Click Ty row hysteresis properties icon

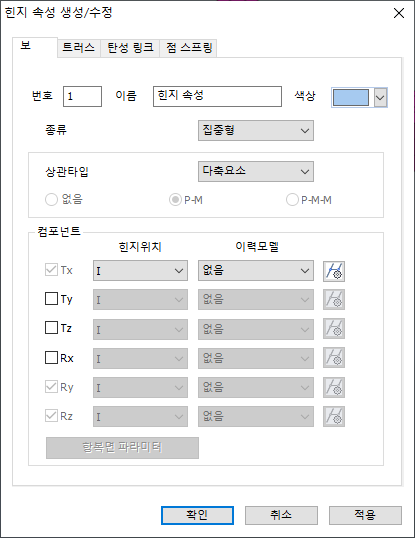coord(334,300)
